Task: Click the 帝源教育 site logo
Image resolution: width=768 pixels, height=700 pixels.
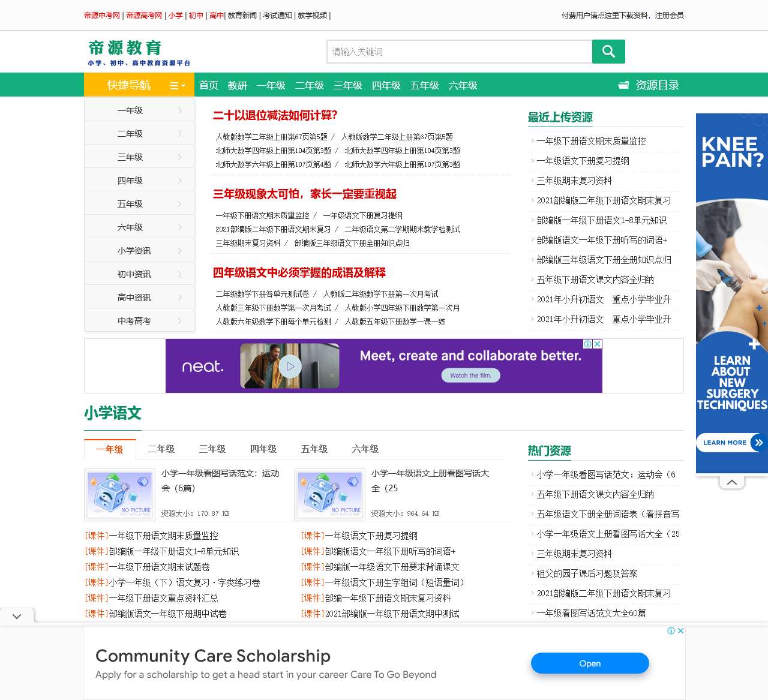Action: [x=139, y=53]
